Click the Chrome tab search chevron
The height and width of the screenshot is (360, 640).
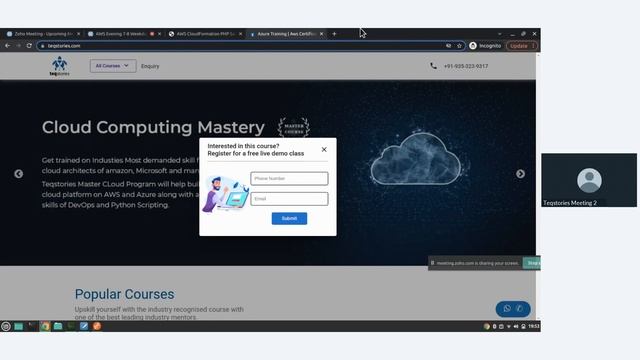pos(500,34)
